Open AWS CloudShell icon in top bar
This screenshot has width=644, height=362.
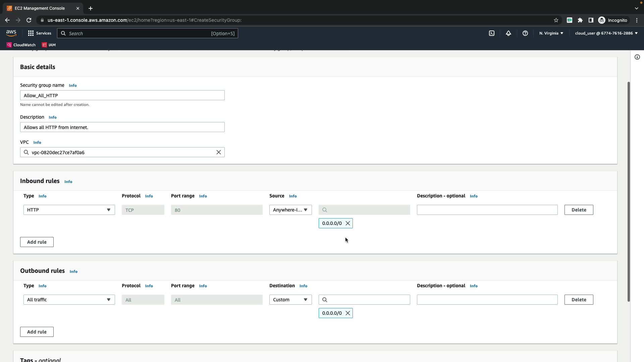click(x=491, y=33)
